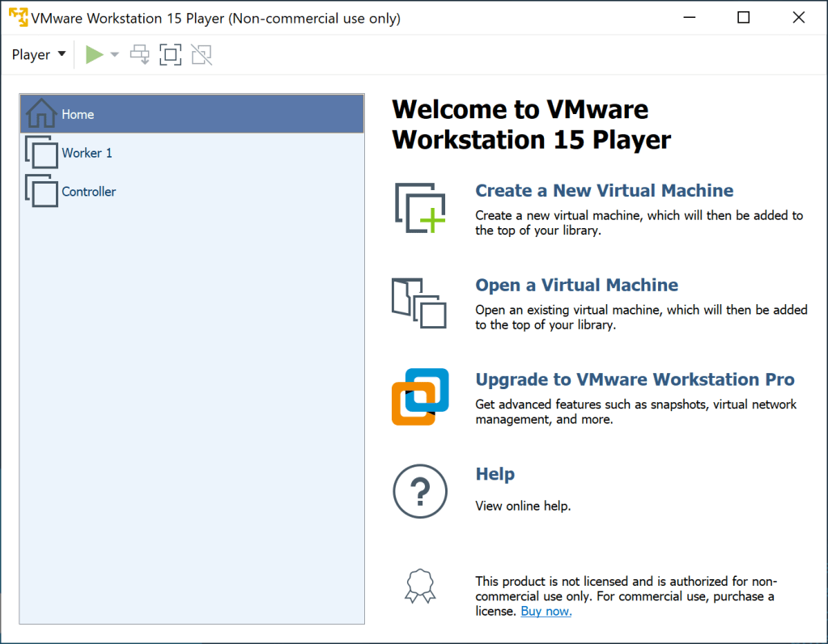Click the Unity mode toolbar icon
This screenshot has width=828, height=644.
point(201,54)
